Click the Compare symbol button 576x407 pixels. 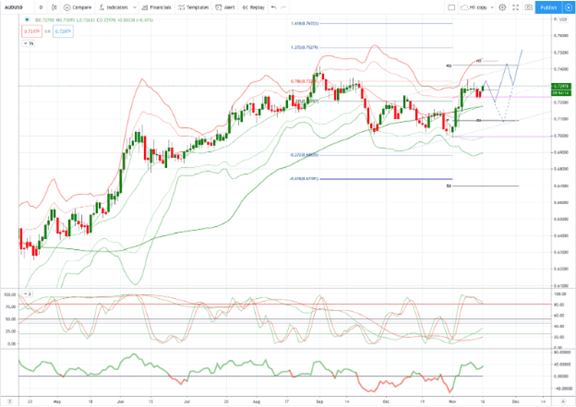[x=77, y=7]
